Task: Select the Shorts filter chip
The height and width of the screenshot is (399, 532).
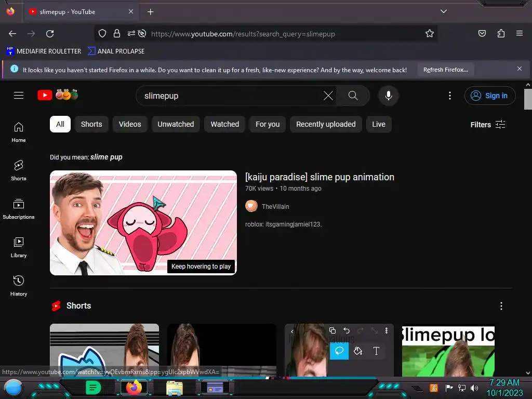Action: (x=91, y=124)
